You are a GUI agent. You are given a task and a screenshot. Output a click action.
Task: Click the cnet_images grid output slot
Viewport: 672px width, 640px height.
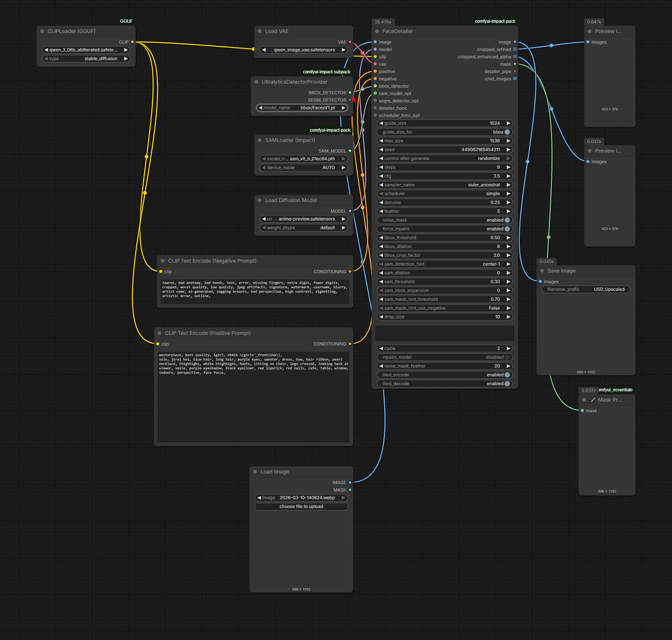click(515, 79)
